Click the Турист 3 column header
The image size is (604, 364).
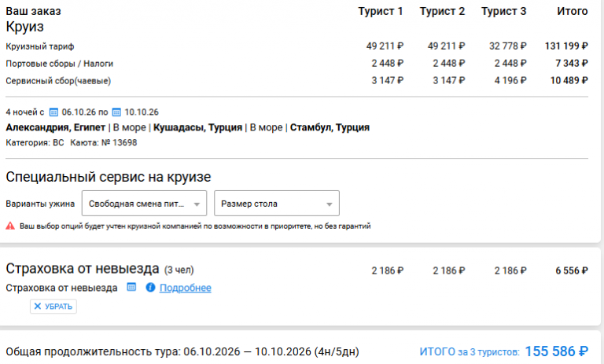tap(503, 11)
